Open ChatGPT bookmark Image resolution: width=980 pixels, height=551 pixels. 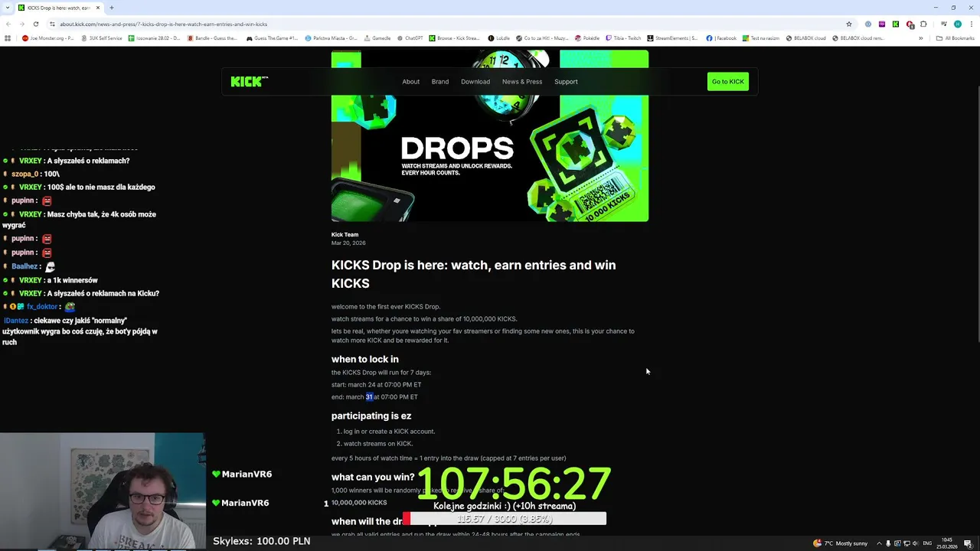tap(410, 38)
